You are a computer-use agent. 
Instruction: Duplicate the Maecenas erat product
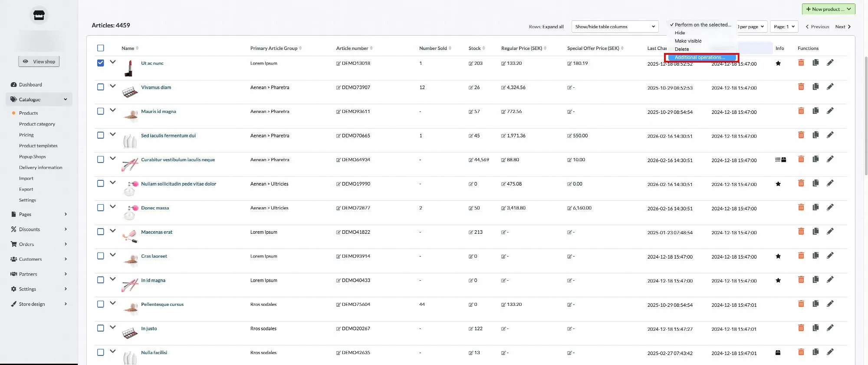(815, 232)
